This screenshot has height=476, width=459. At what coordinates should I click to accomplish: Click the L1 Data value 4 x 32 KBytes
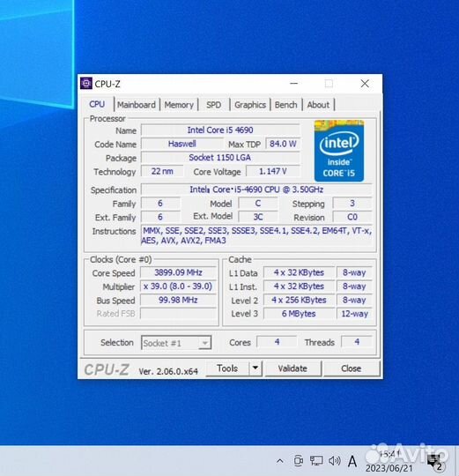point(299,272)
